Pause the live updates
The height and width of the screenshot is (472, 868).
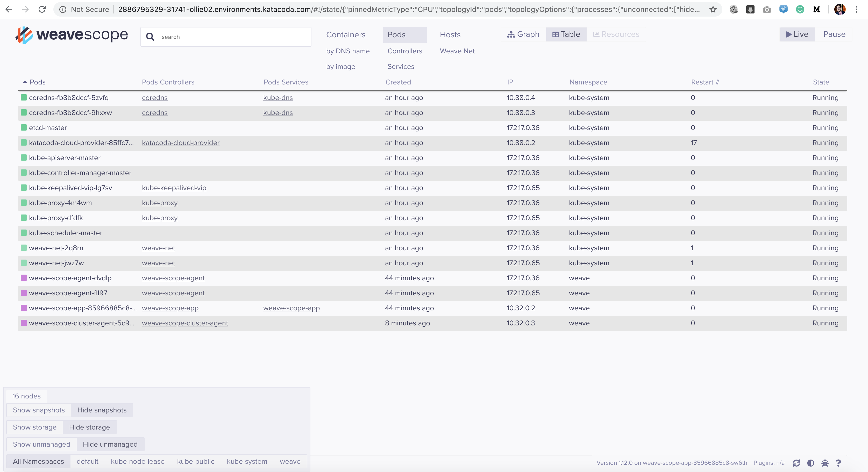(x=834, y=34)
